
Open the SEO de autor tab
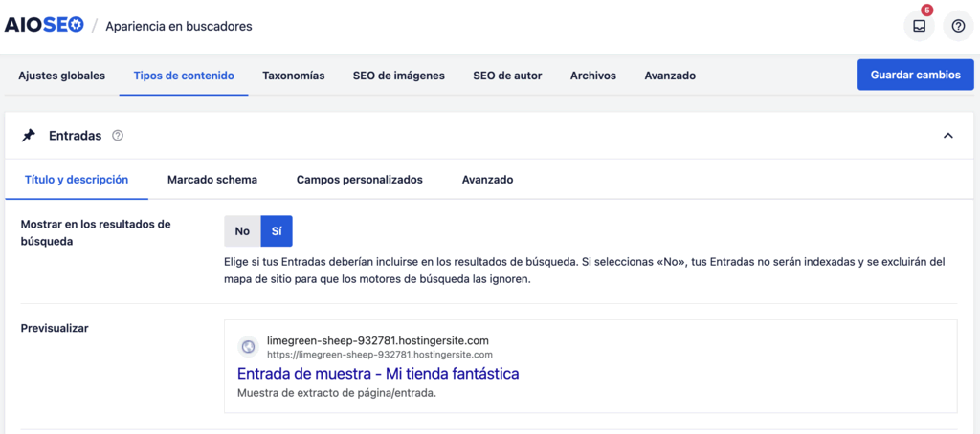[x=507, y=76]
